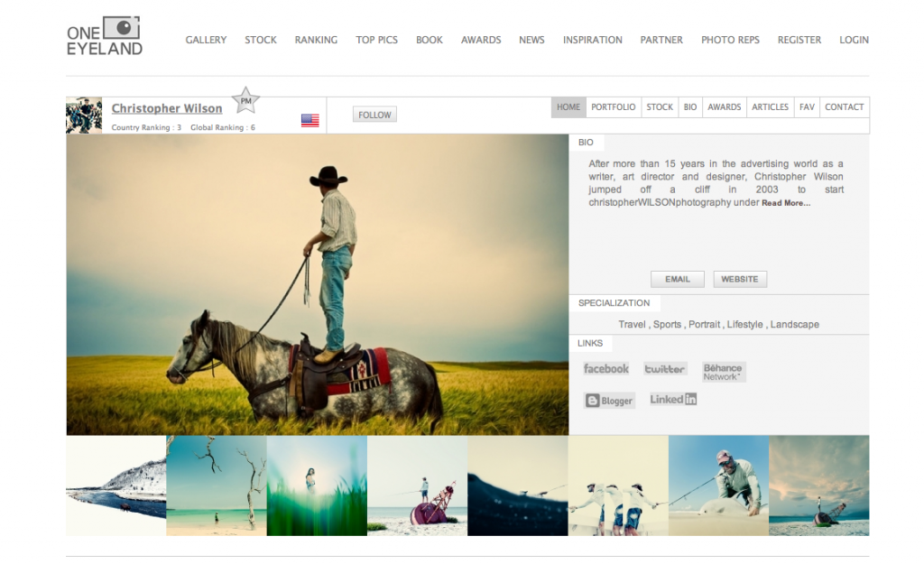This screenshot has height=564, width=924.
Task: Open the LinkedIn link icon
Action: tap(673, 400)
